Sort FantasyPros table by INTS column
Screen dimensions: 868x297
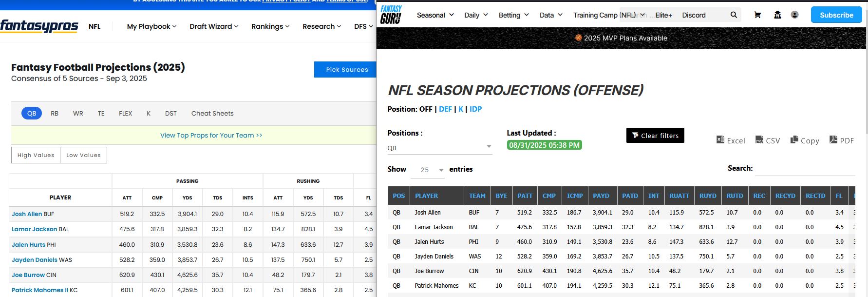(248, 198)
